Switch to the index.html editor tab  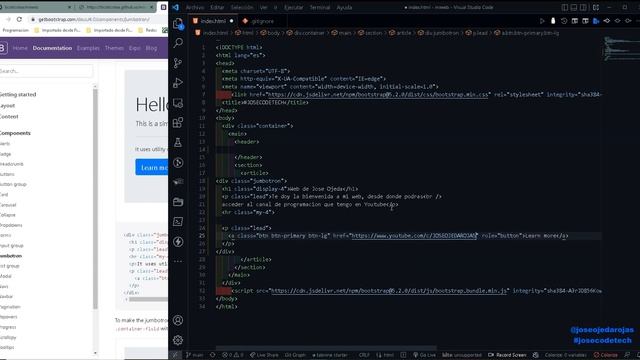pyautogui.click(x=213, y=21)
